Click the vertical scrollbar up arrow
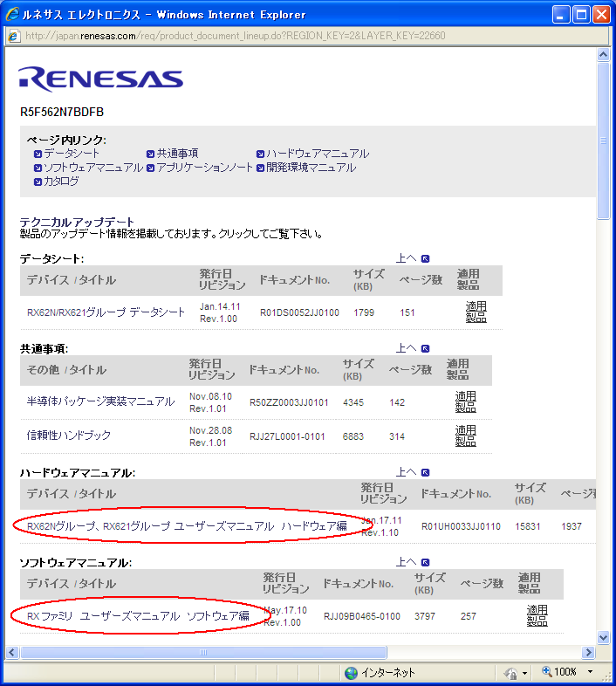 click(603, 55)
